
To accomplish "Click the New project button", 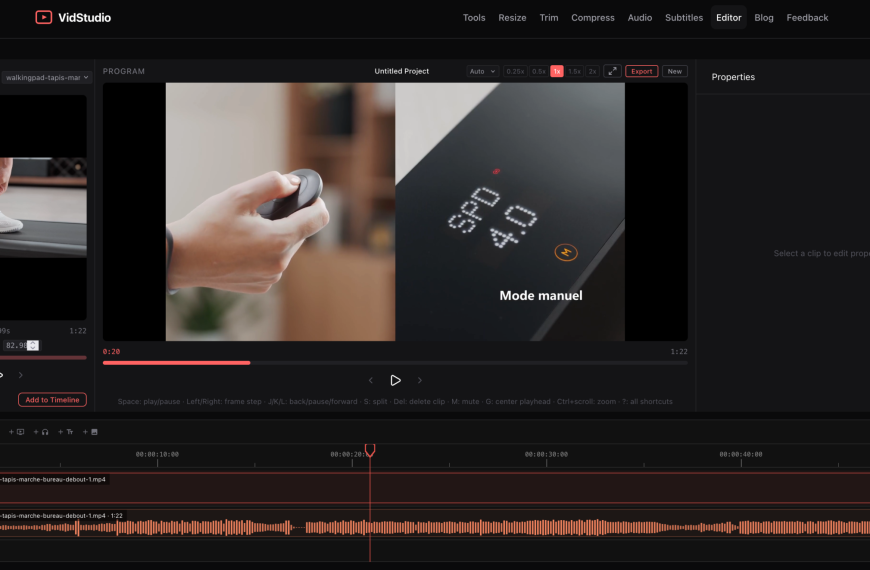I will point(675,71).
